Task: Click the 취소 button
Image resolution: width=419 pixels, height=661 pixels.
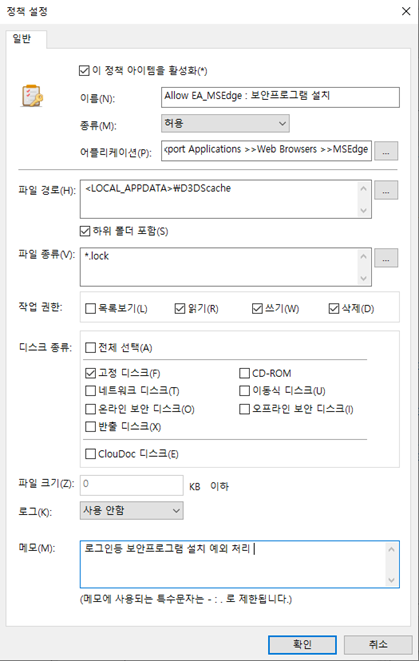Action: point(378,645)
